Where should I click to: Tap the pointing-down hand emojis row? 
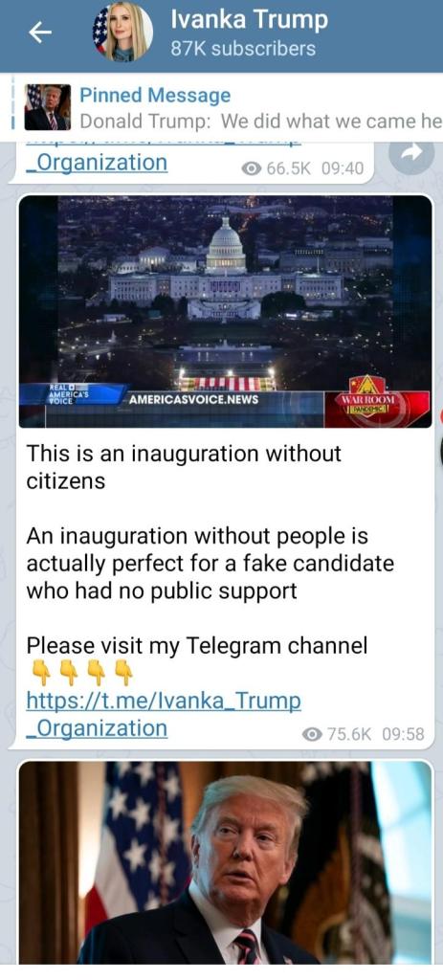pyautogui.click(x=82, y=673)
